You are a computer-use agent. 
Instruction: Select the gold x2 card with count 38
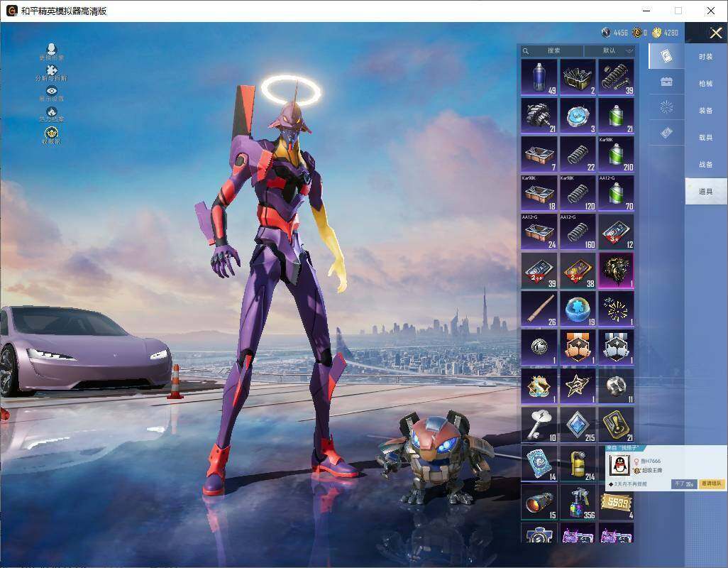(x=578, y=271)
